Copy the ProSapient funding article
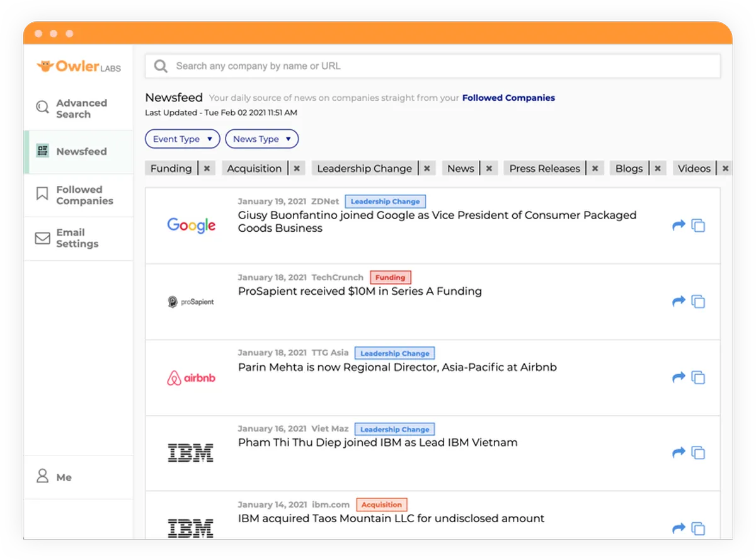Screen dimensions: 756x560 698,301
